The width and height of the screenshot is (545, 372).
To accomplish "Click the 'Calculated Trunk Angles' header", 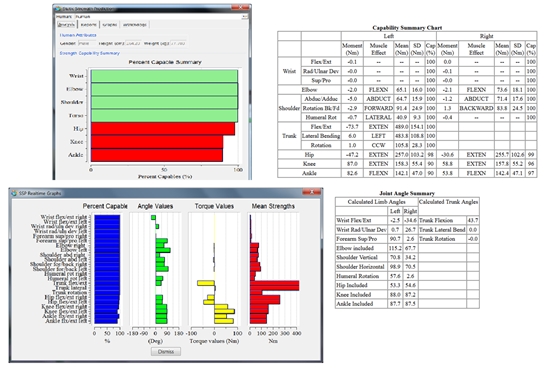I will (x=448, y=202).
